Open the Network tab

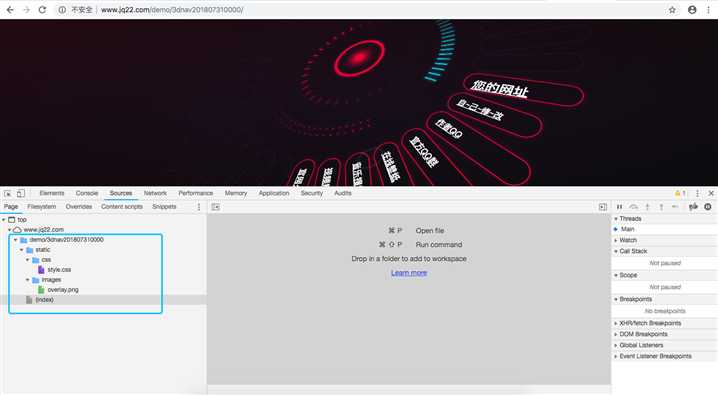click(x=155, y=193)
